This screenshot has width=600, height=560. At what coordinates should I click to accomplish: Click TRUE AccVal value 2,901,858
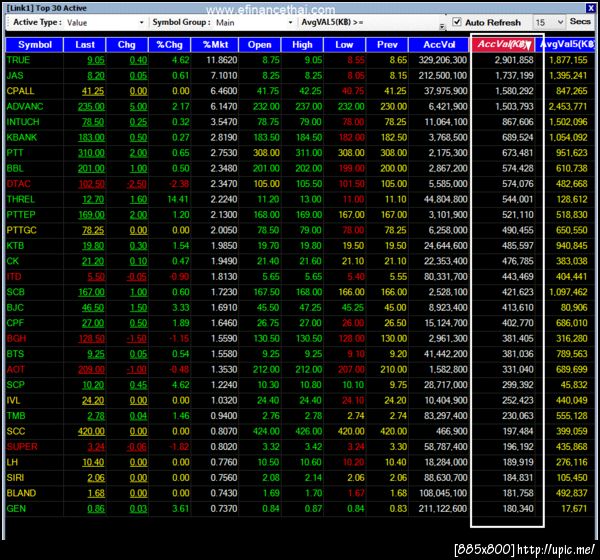(x=514, y=60)
